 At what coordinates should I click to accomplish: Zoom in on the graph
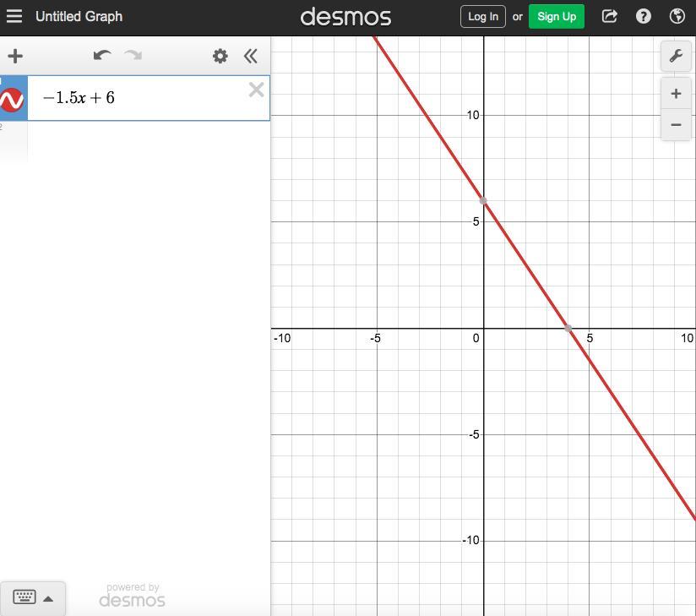coord(676,94)
